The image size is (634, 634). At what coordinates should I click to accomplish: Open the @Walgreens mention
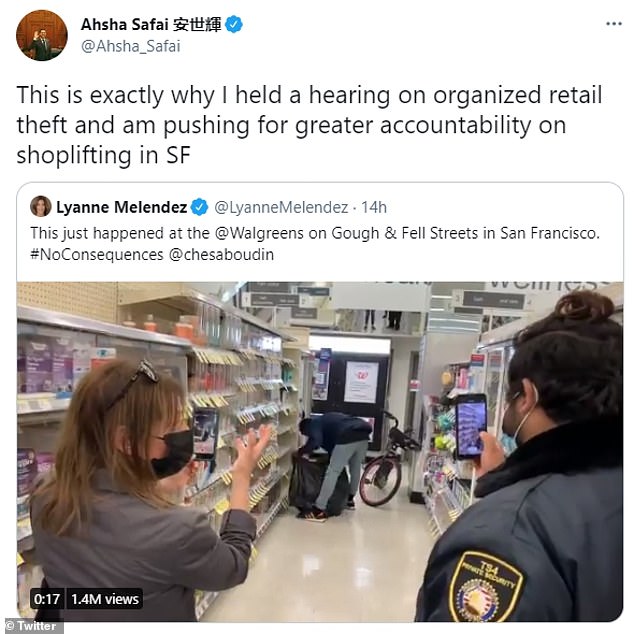click(259, 233)
